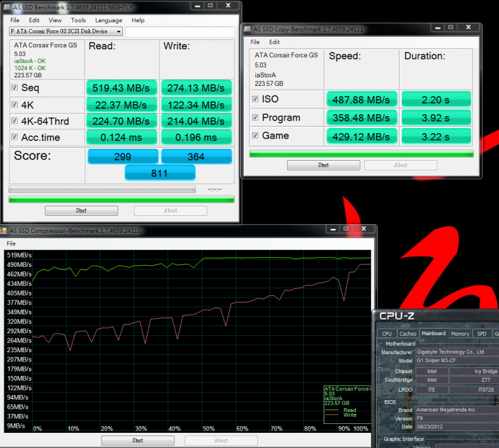Viewport: 499px width, 448px height.
Task: Maximize the AS SSD Benchmark window
Action: coord(210,5)
